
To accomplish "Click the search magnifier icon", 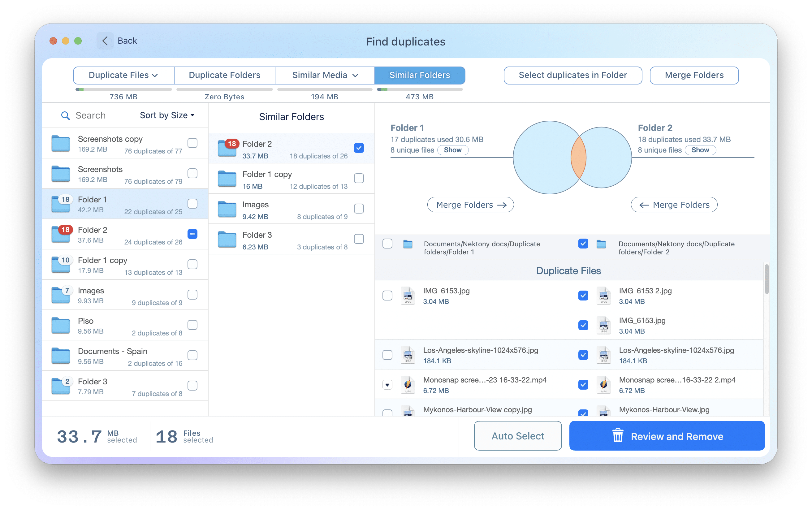I will (x=65, y=116).
